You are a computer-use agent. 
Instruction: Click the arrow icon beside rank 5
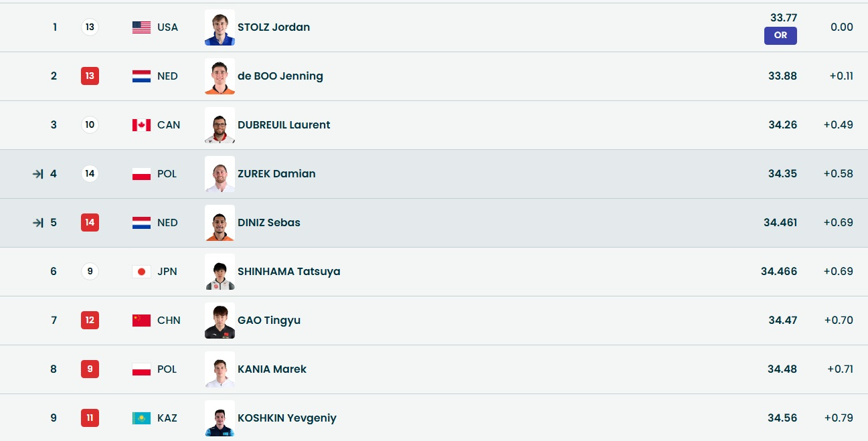click(38, 223)
